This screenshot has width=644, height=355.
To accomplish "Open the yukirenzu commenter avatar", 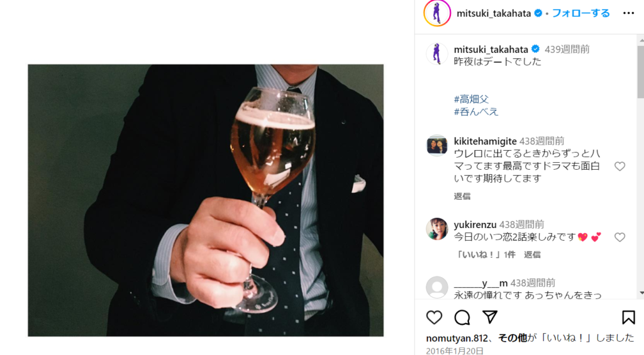I will point(437,229).
